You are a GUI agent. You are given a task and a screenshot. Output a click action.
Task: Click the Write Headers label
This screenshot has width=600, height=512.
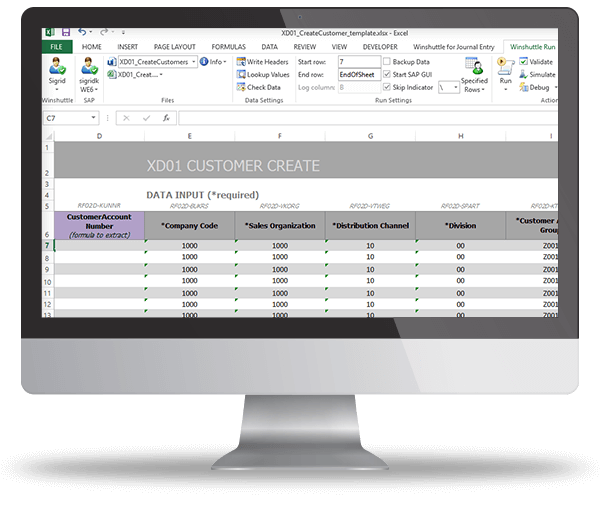267,62
